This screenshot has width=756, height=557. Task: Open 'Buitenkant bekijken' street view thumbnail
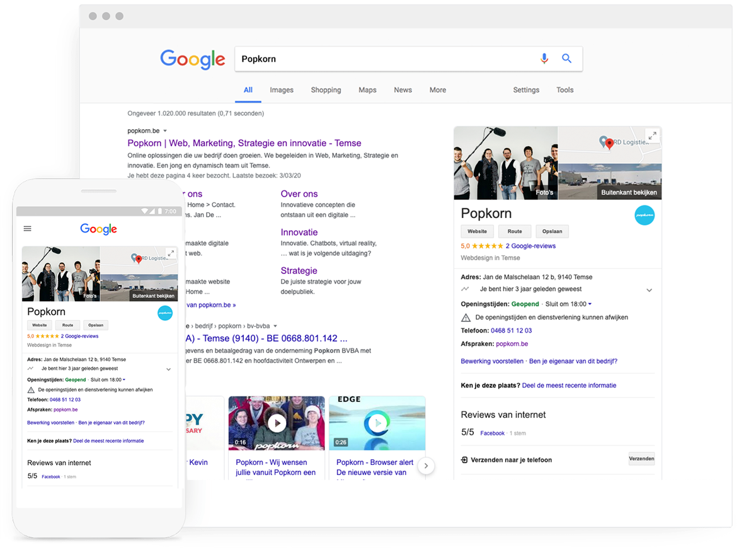tap(610, 182)
